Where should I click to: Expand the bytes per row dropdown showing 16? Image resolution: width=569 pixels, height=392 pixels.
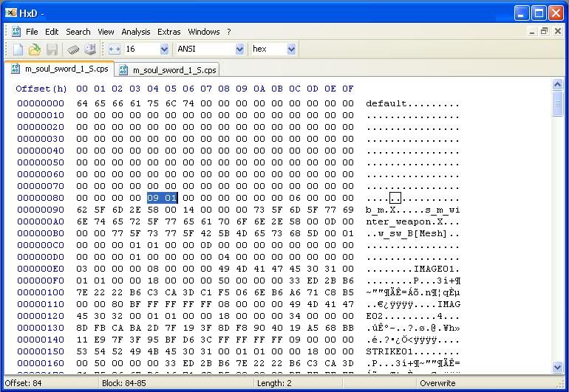coord(164,49)
